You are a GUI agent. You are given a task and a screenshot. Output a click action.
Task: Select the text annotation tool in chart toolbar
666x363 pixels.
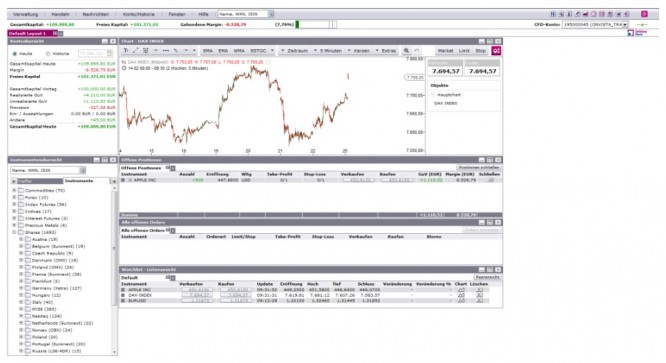[x=126, y=51]
